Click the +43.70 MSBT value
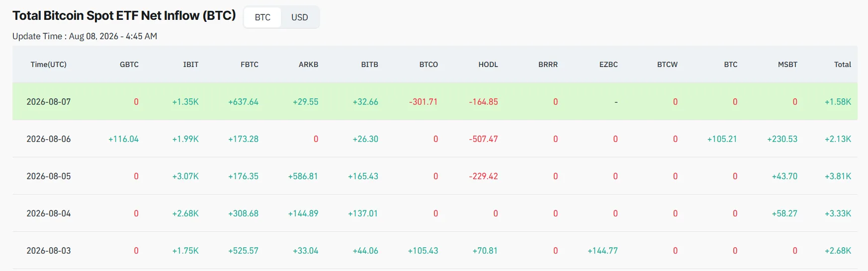 [784, 176]
